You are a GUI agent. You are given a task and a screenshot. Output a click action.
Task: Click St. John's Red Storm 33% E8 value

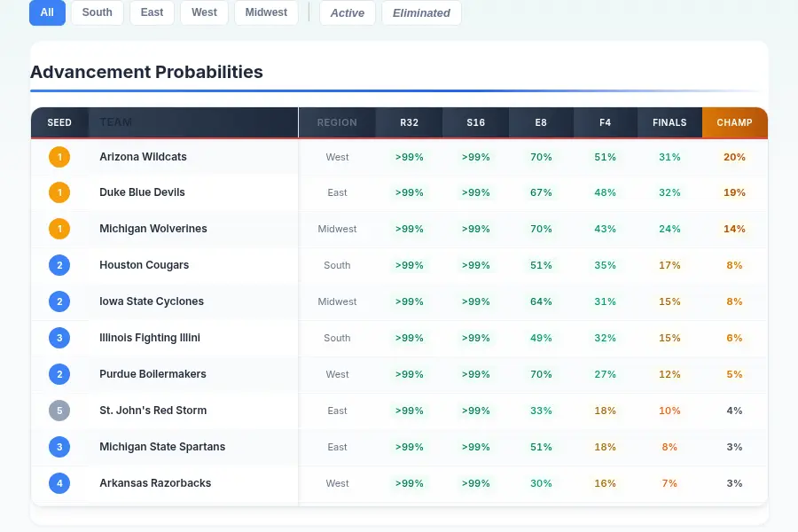coord(541,411)
